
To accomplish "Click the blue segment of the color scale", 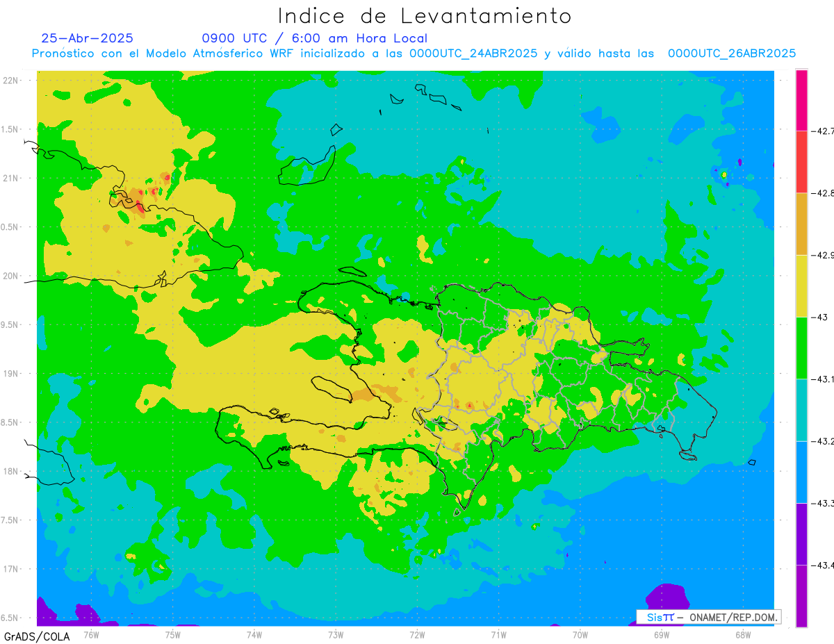I will [x=801, y=472].
